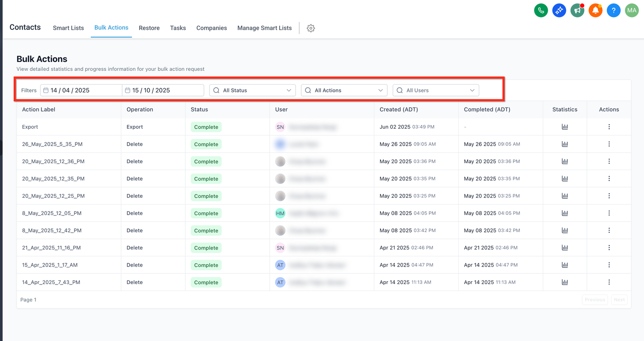The image size is (644, 341).
Task: View statistics chart for 14_Apr_2025_7_43_PM row
Action: click(x=565, y=282)
